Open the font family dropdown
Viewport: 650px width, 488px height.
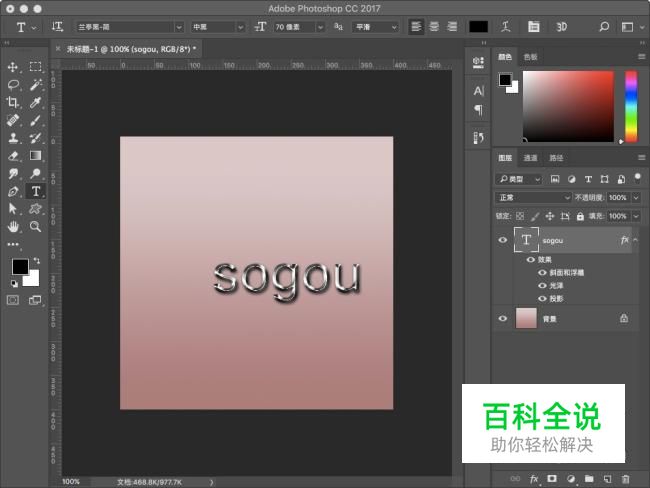point(179,27)
